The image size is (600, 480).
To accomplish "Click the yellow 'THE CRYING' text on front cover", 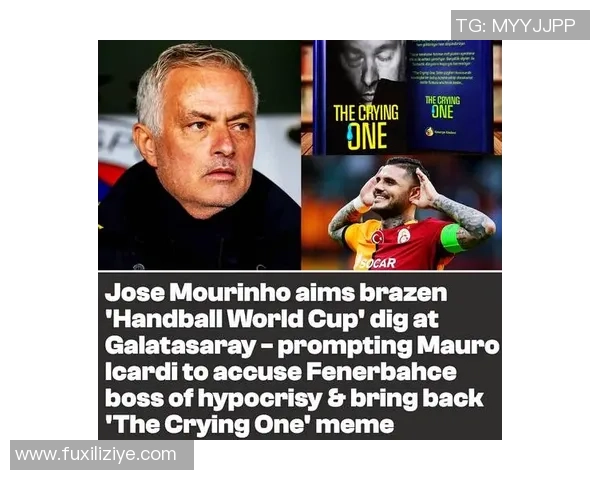I will 366,113.
